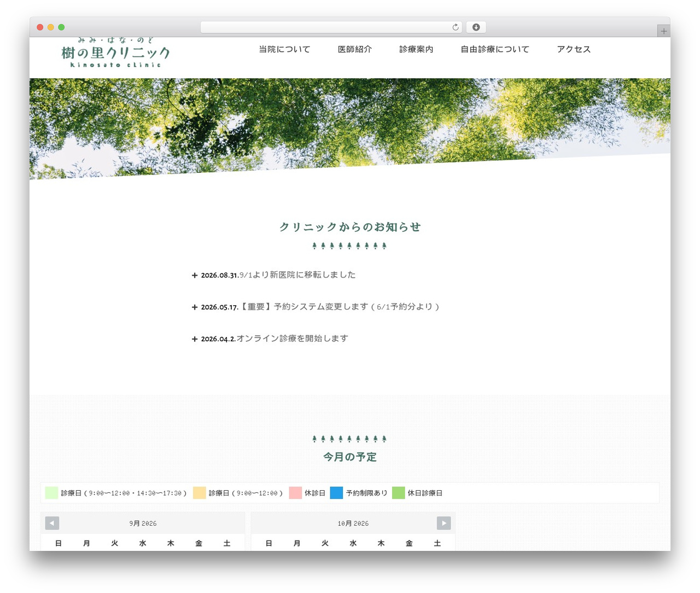700x593 pixels.
Task: Click the 休診日 legend label
Action: [315, 493]
